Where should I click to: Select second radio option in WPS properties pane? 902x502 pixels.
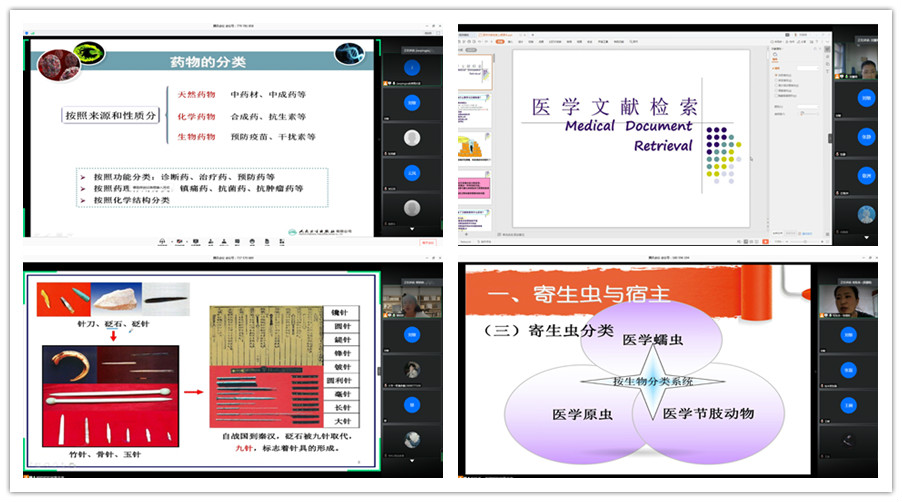coord(778,81)
